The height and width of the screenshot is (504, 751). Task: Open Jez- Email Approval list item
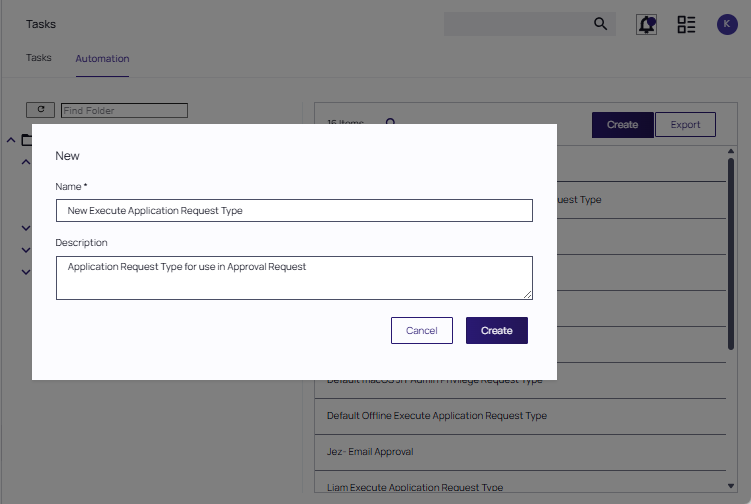(x=370, y=452)
